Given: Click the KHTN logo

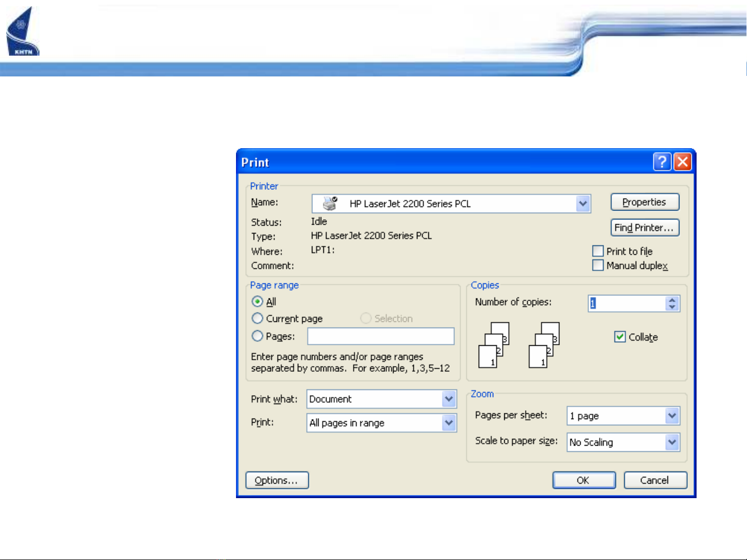Looking at the screenshot, I should [22, 32].
